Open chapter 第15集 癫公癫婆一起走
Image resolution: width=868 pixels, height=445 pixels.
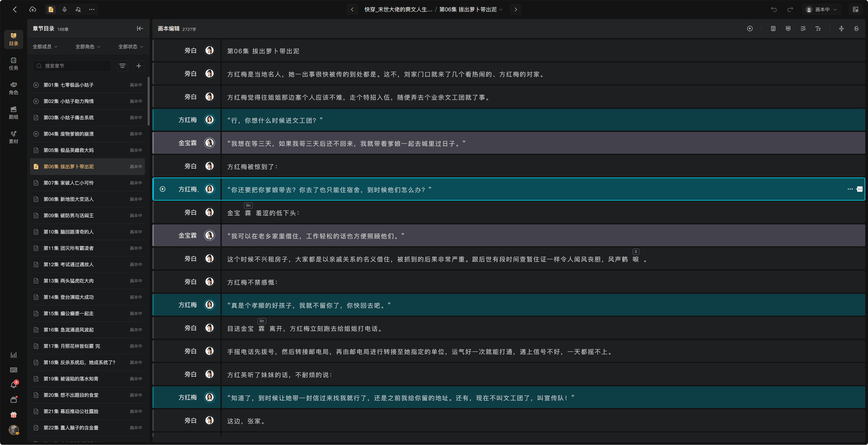pos(88,314)
